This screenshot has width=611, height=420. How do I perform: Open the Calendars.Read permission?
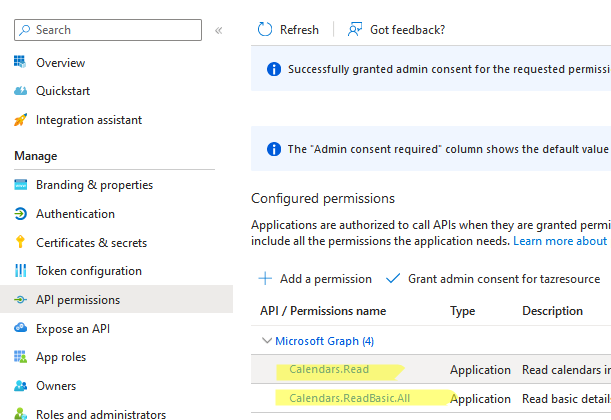coord(329,369)
